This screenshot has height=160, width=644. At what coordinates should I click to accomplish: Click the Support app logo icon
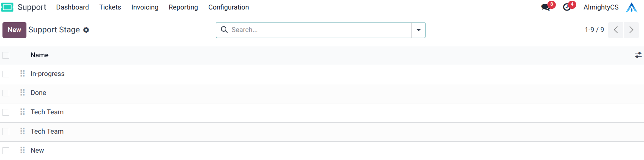(7, 7)
